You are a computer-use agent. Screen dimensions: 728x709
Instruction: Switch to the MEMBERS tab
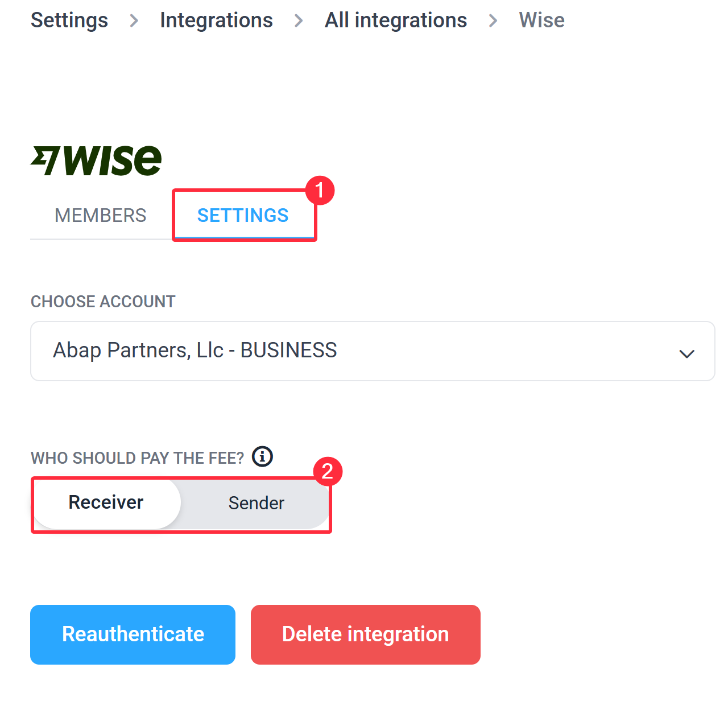coord(101,216)
